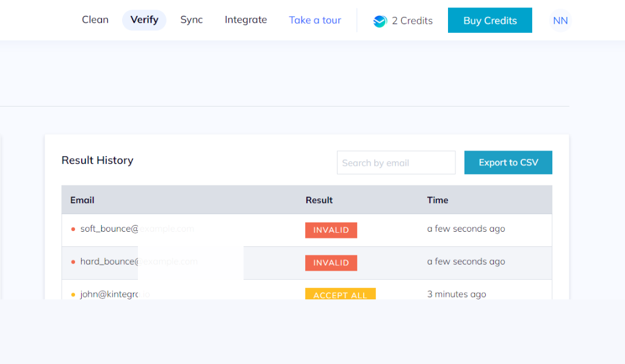Click the Buy Credits button

[490, 20]
